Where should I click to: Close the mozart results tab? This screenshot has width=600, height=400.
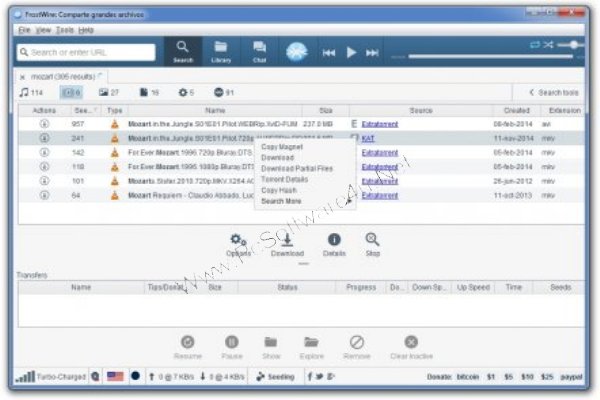[22, 77]
